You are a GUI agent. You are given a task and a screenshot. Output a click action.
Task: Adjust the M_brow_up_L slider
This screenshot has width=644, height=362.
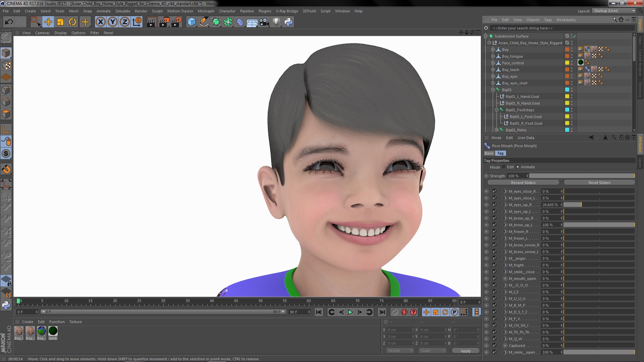(x=599, y=225)
